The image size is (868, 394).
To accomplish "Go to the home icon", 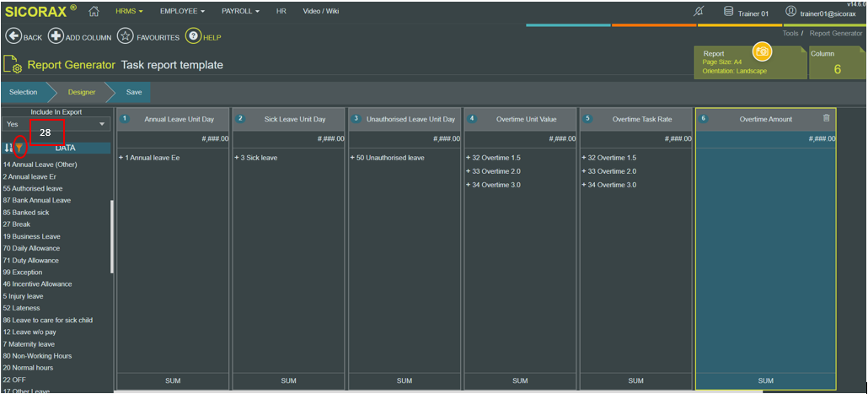I will 94,10.
